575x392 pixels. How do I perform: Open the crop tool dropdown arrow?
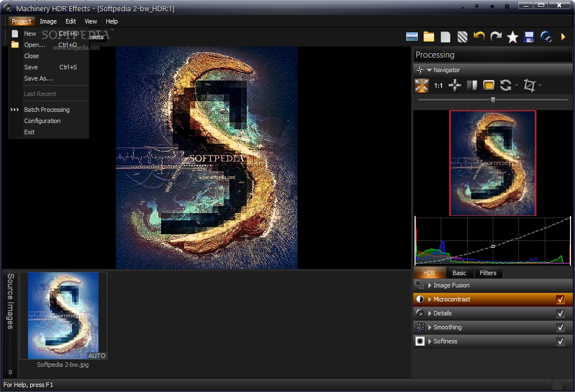[540, 86]
